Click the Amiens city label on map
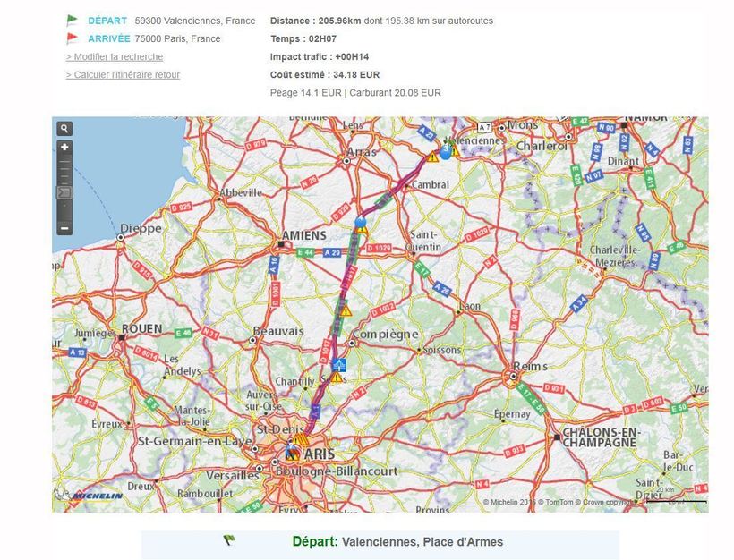 click(x=304, y=235)
